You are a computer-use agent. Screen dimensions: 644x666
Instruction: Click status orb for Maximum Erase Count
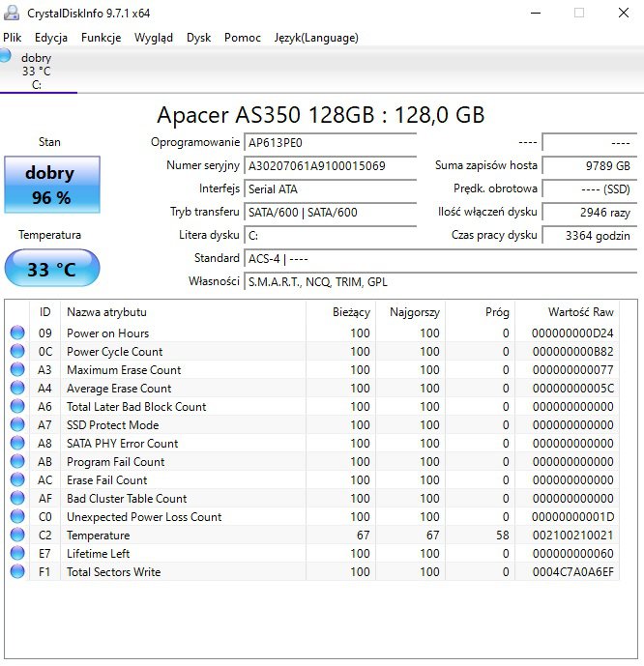pos(17,369)
